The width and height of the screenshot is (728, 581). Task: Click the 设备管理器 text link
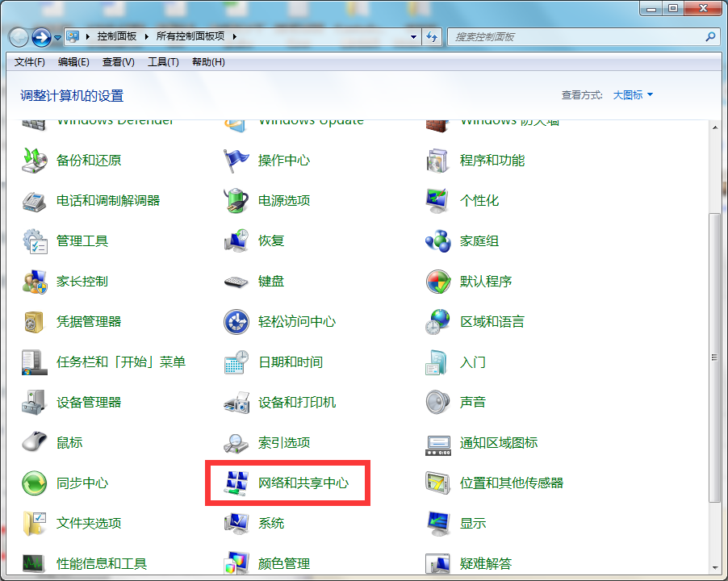point(89,403)
